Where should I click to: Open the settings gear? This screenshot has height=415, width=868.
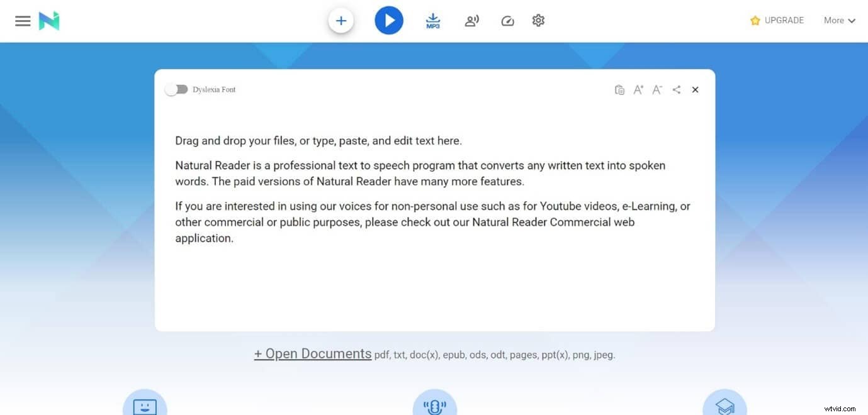click(x=538, y=20)
